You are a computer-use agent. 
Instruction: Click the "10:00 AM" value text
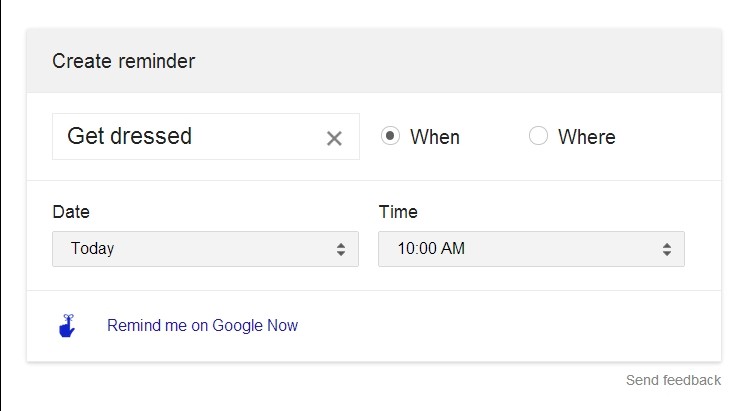[x=431, y=249]
